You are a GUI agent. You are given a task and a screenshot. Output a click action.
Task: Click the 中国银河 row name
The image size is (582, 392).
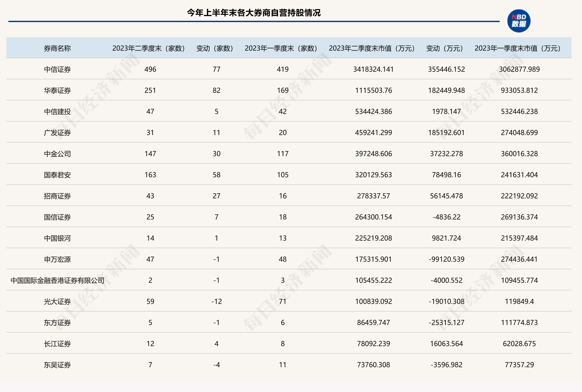pyautogui.click(x=57, y=238)
